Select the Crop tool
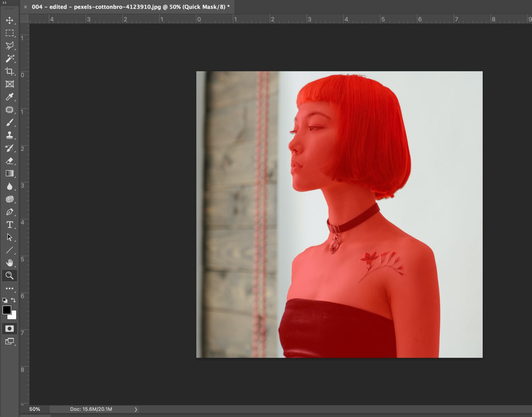Screen dimensions: 532x417 [10, 71]
